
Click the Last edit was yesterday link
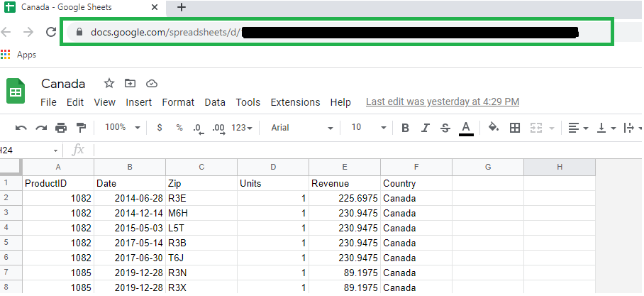point(442,102)
